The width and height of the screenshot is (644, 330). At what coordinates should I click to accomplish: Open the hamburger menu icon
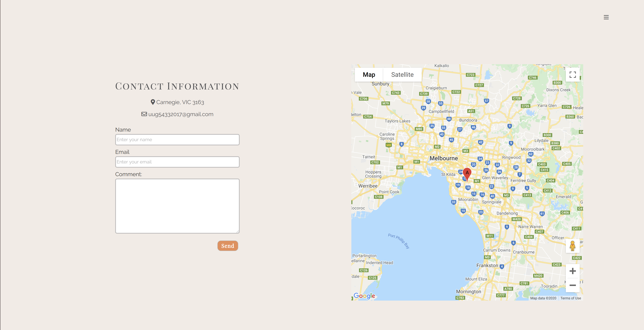(x=606, y=17)
